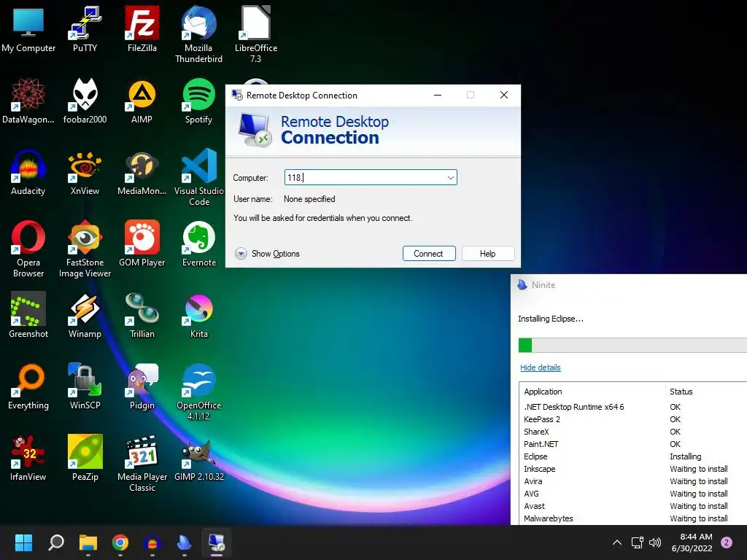Click the Winamp desktop shortcut
The width and height of the screenshot is (747, 560).
click(85, 315)
